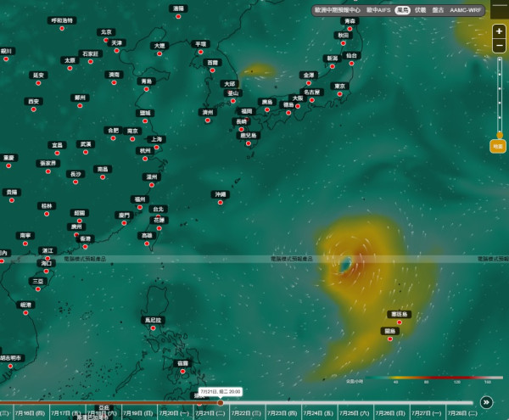Click the 青島 city label
The image size is (509, 420).
[147, 81]
